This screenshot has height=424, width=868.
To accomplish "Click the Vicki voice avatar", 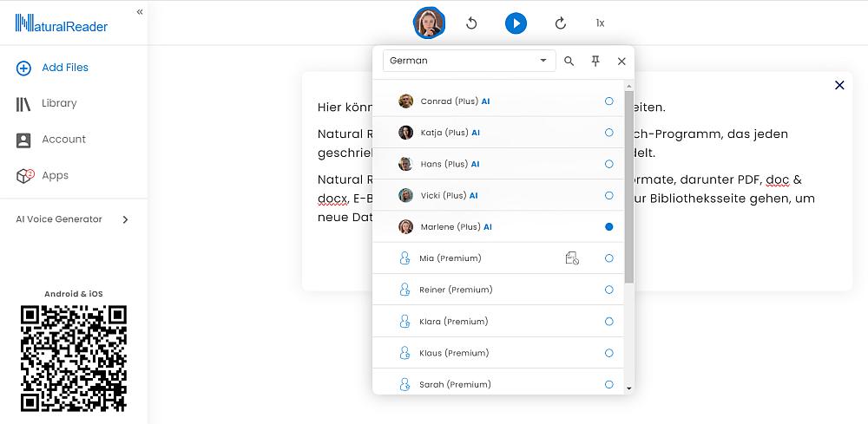I will coord(405,196).
